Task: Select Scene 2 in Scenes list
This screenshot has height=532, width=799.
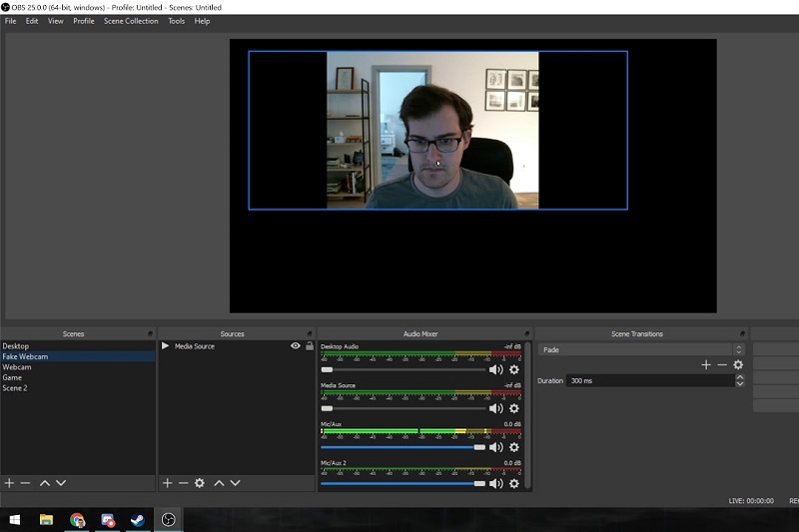Action: click(78, 388)
